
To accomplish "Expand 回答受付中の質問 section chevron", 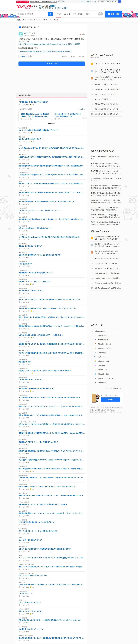I will [84, 95].
